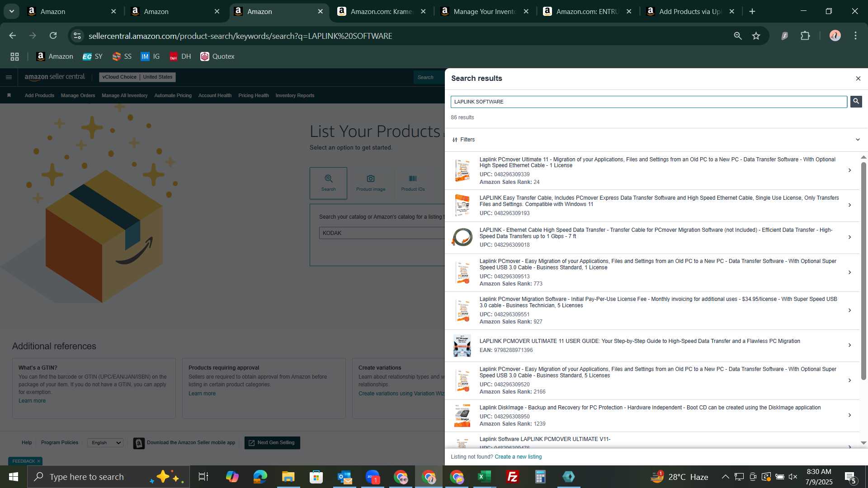Open a new browser tab
This screenshot has height=488, width=868.
(752, 11)
